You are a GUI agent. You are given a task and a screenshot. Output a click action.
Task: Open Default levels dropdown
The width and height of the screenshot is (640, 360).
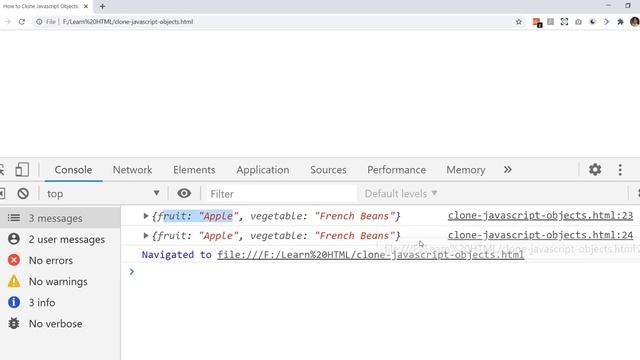[401, 193]
